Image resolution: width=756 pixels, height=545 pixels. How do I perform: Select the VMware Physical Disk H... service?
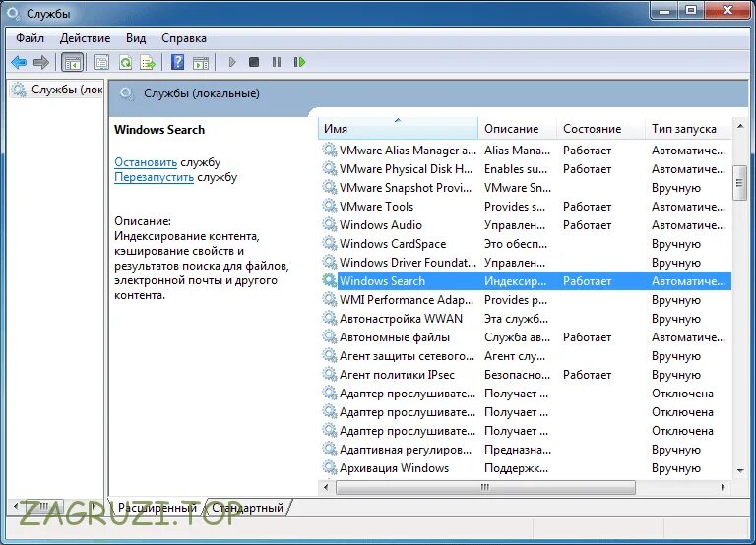(x=406, y=169)
